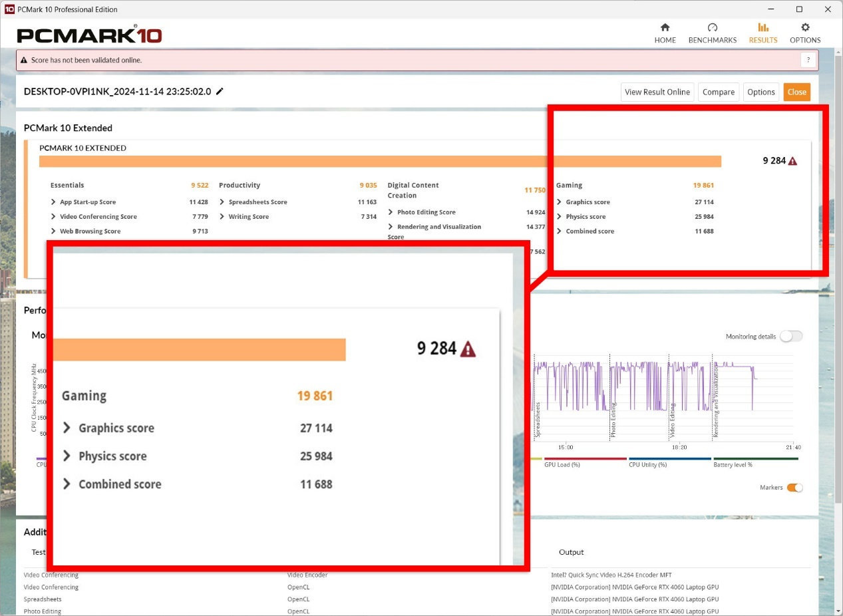Click the CPU Utility (%) legend
This screenshot has height=616, width=843.
(x=648, y=464)
